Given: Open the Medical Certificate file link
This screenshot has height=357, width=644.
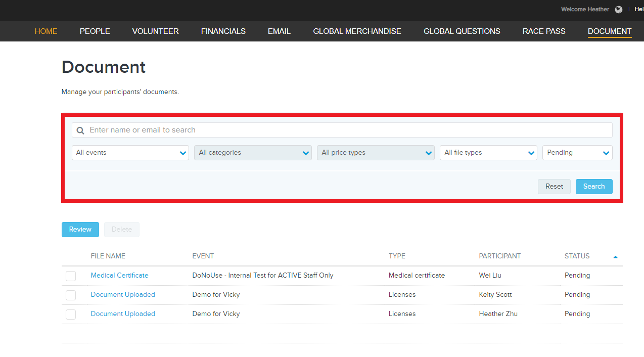Looking at the screenshot, I should [x=120, y=276].
